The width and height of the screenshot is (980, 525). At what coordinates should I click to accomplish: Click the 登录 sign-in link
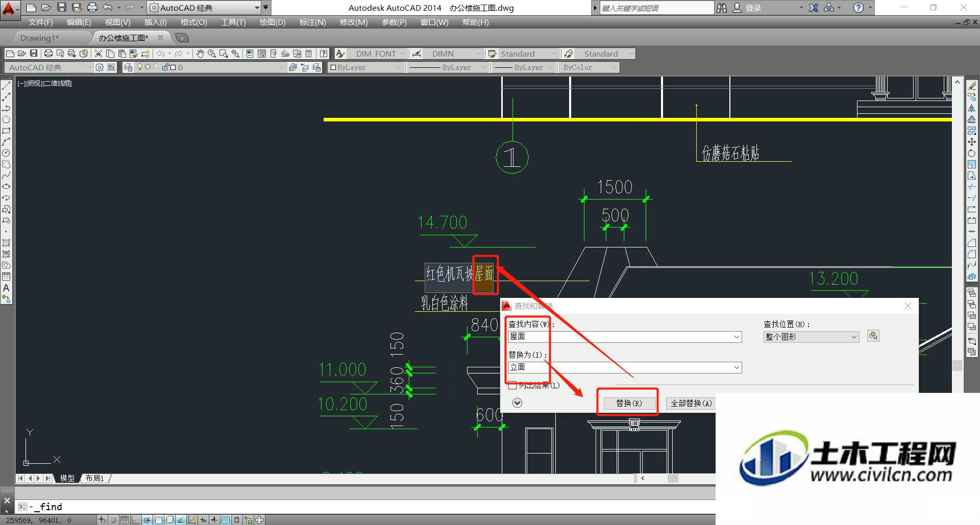coord(753,8)
